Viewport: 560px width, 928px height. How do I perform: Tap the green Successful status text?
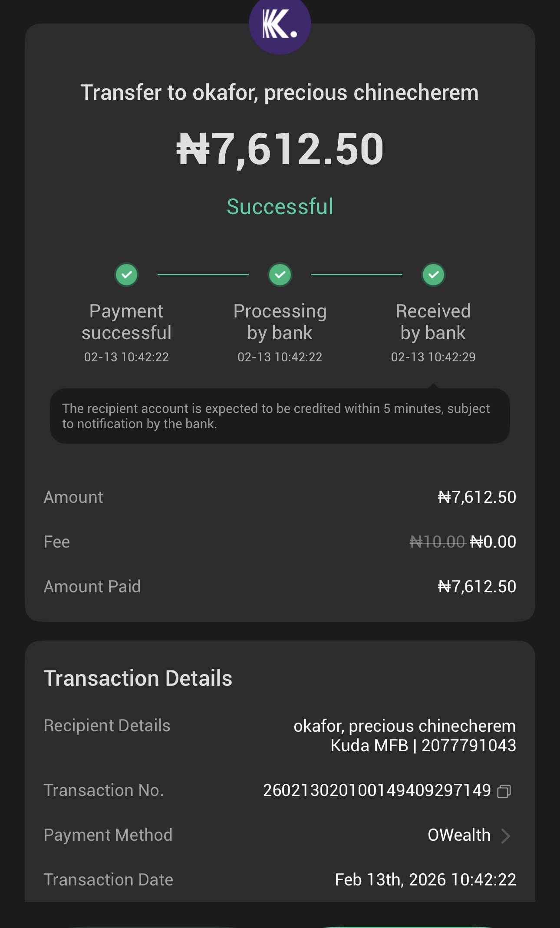(x=280, y=206)
